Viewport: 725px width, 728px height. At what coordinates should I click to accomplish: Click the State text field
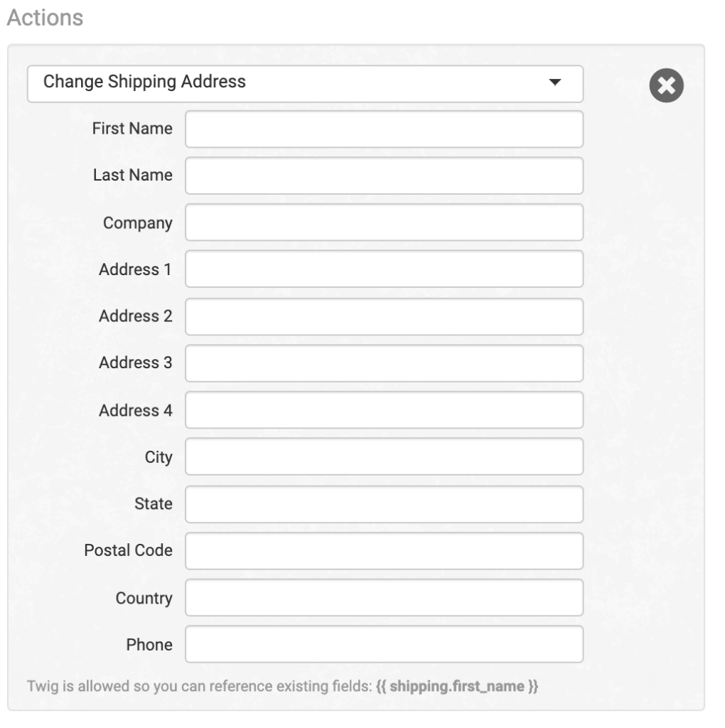(384, 504)
